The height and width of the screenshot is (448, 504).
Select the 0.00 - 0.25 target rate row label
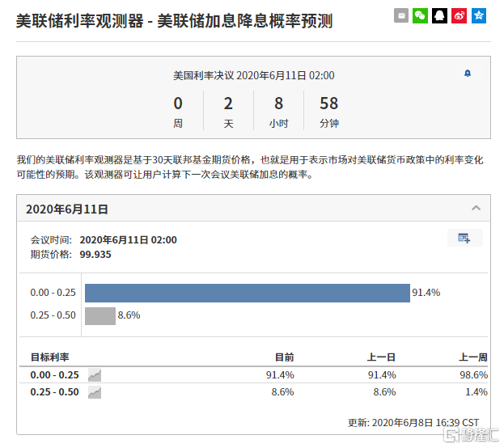pyautogui.click(x=55, y=375)
